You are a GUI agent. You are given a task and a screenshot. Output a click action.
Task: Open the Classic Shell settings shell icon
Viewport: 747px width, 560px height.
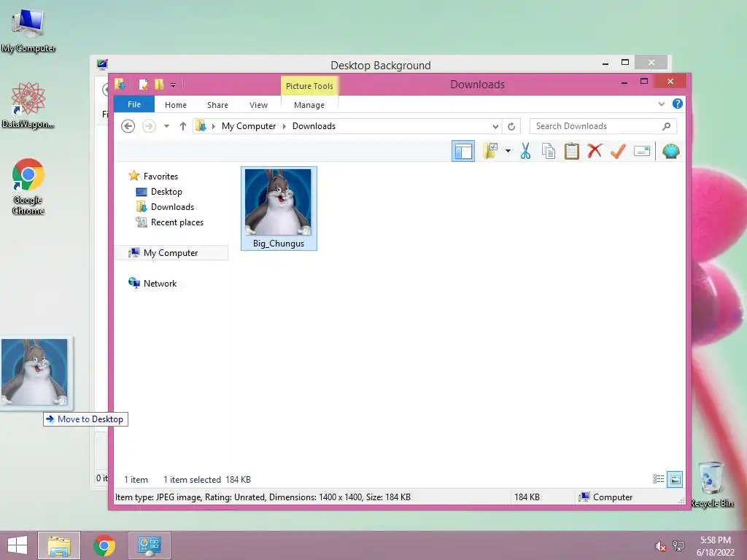(x=671, y=152)
